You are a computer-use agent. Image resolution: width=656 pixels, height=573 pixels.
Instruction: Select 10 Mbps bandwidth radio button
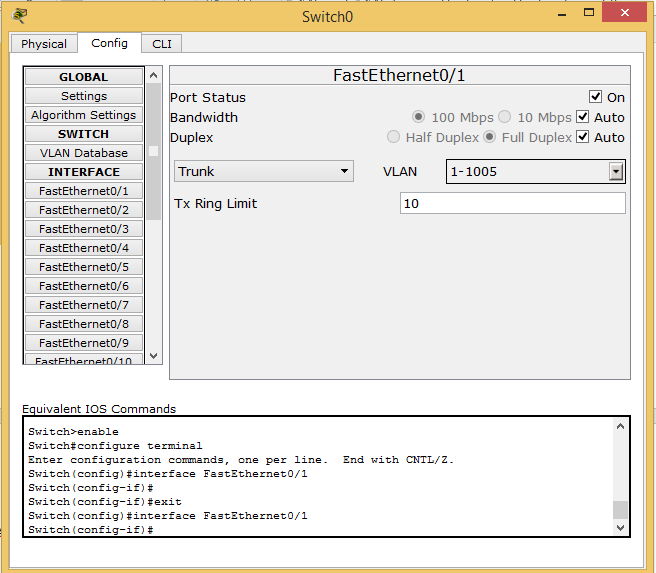pyautogui.click(x=505, y=117)
